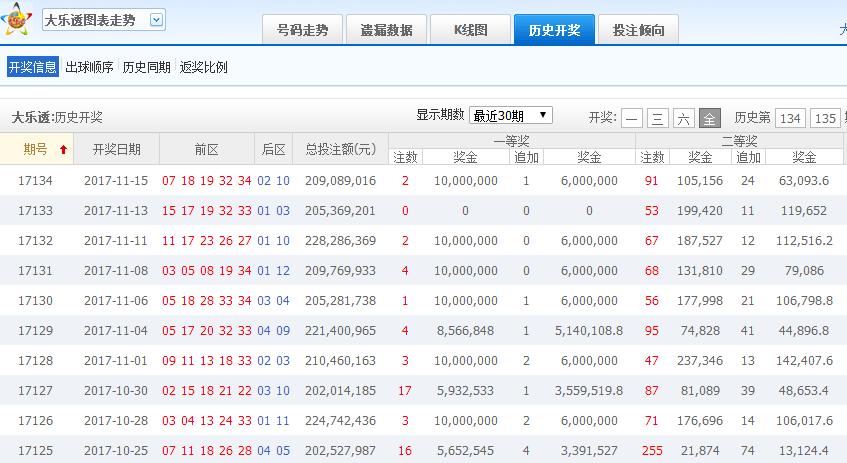Open the 返奖比例 sub-tab
The width and height of the screenshot is (847, 463).
204,67
